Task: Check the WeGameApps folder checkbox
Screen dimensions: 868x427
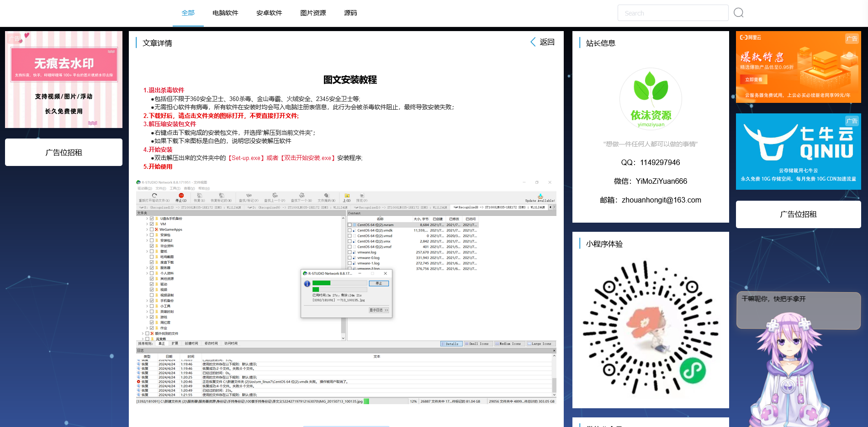Action: (x=152, y=230)
